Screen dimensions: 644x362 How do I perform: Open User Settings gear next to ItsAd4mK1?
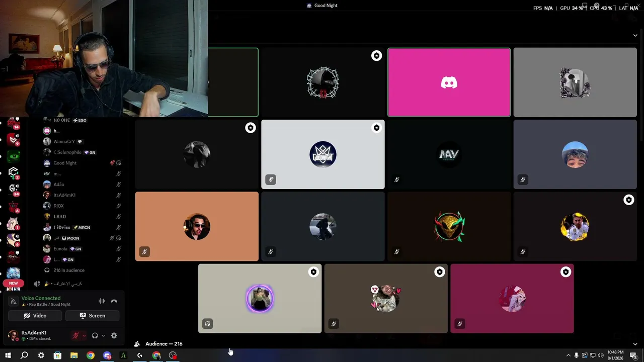coord(114,335)
